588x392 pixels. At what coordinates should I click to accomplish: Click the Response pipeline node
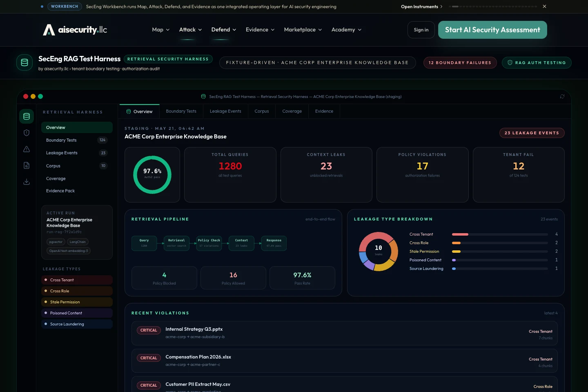pyautogui.click(x=274, y=243)
